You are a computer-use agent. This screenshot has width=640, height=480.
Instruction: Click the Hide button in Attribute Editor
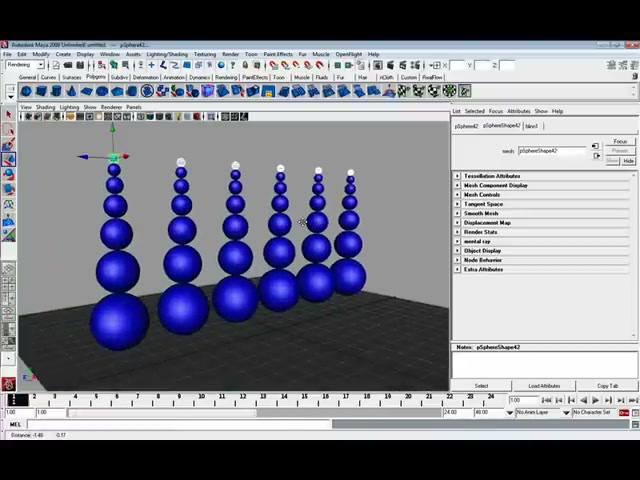[629, 161]
